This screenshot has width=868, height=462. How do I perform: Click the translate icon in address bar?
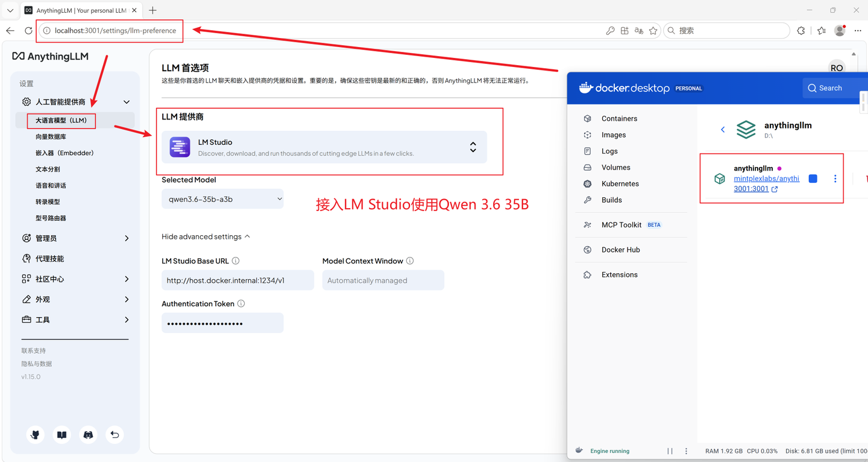(x=639, y=31)
